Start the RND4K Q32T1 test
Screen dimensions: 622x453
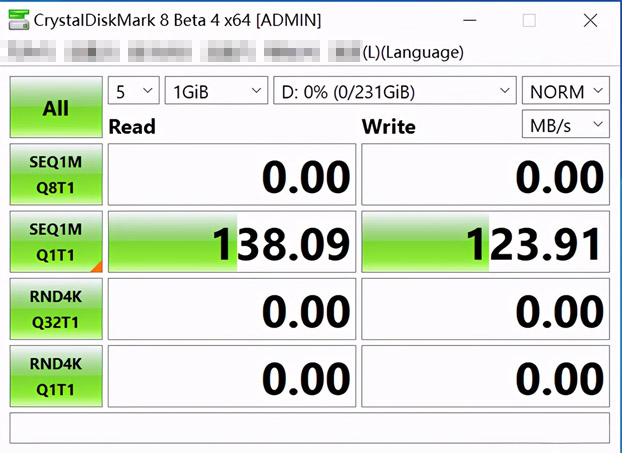56,309
